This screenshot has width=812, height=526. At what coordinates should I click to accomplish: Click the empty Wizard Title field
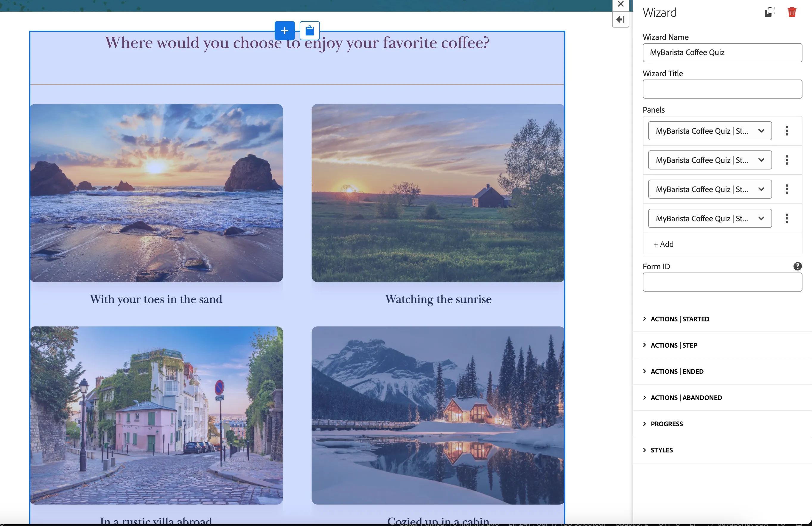pos(722,89)
